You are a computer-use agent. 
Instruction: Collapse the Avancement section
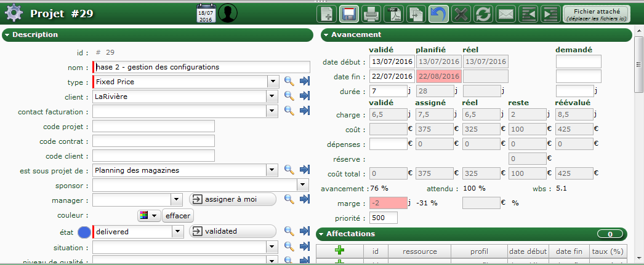point(325,35)
